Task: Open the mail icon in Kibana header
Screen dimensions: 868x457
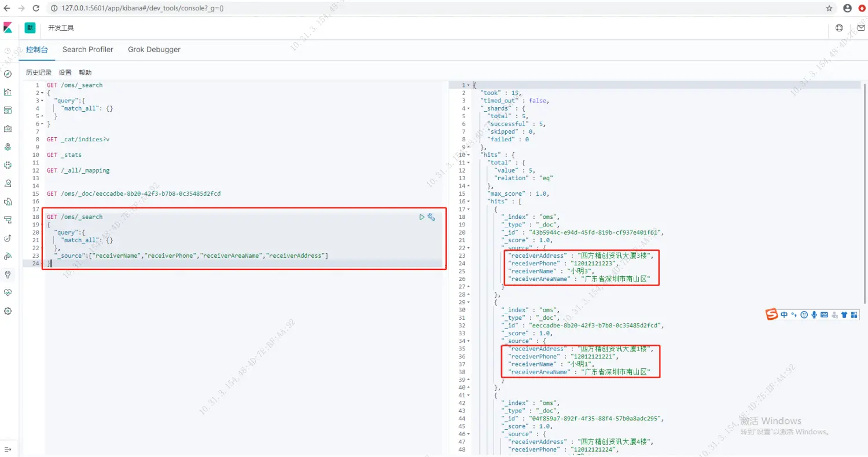Action: pyautogui.click(x=861, y=28)
